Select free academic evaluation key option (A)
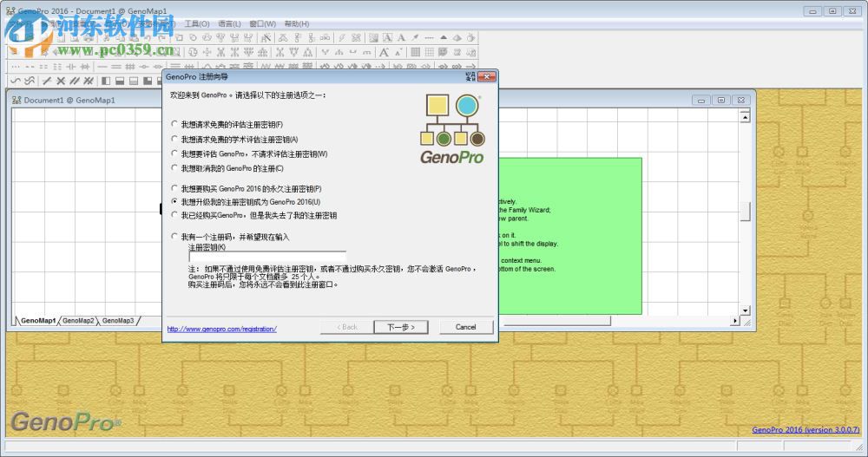Image resolution: width=868 pixels, height=457 pixels. click(174, 140)
